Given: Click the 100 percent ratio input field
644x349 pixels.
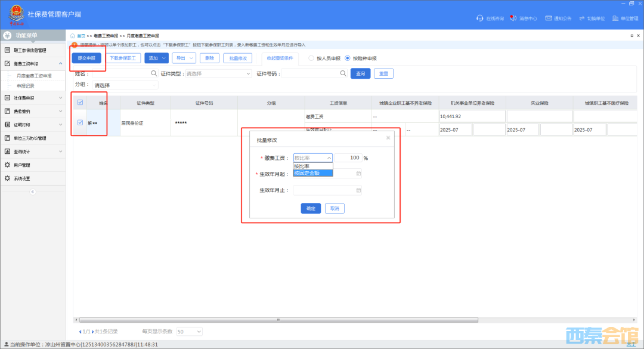Looking at the screenshot, I should tap(348, 158).
